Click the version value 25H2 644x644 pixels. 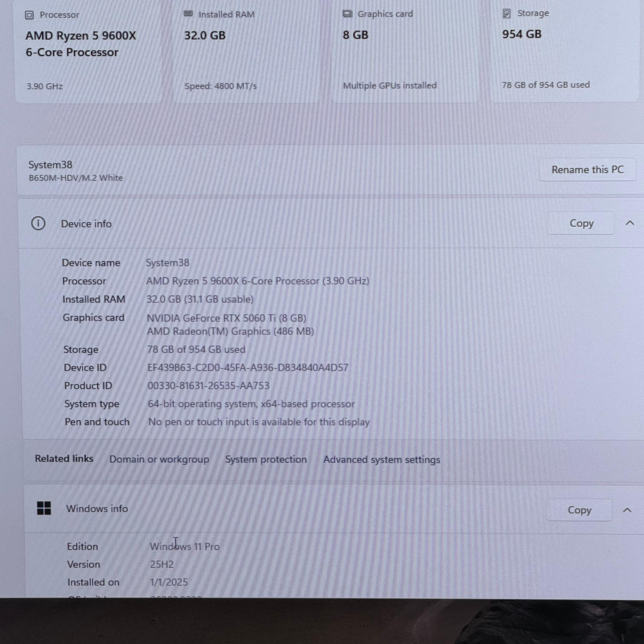click(x=162, y=564)
